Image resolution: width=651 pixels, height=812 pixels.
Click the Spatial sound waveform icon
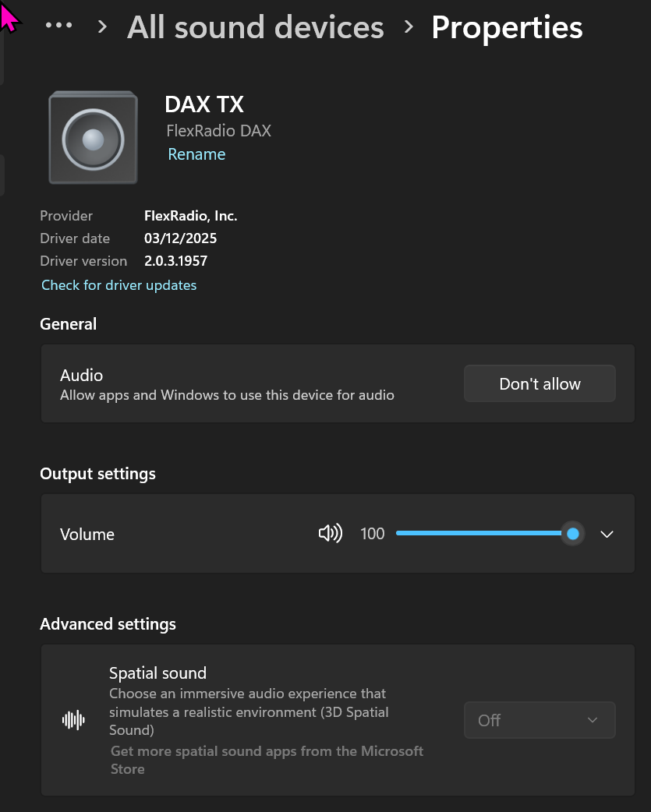(x=73, y=720)
